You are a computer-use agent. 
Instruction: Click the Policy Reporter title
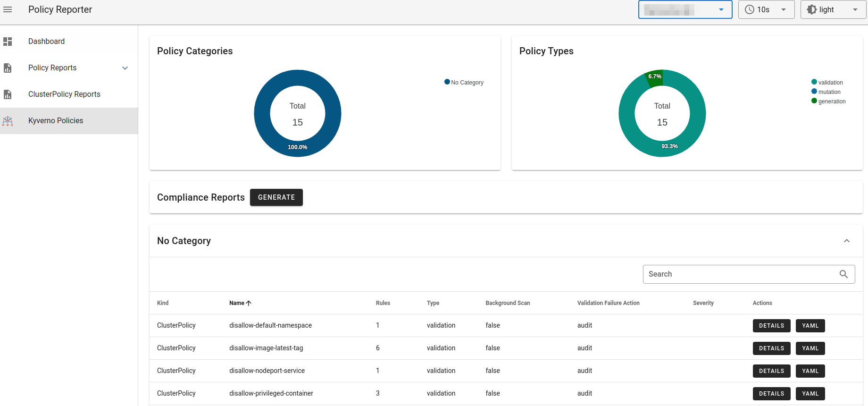click(x=60, y=9)
